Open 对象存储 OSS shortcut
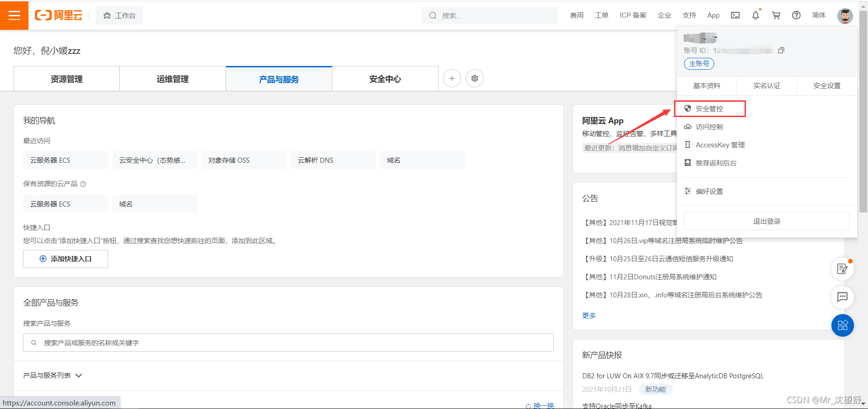This screenshot has width=868, height=409. coord(244,160)
